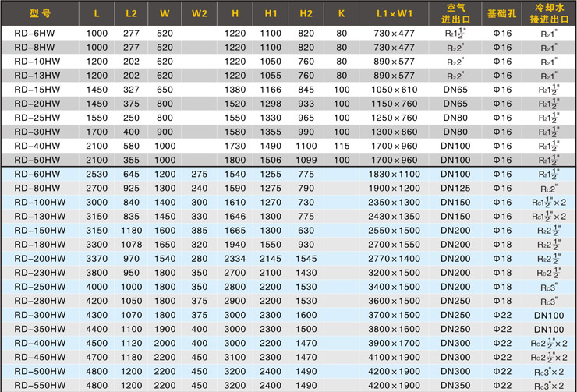The height and width of the screenshot is (392, 577).
Task: Select the 1830×1100 dimension cell
Action: (x=395, y=174)
